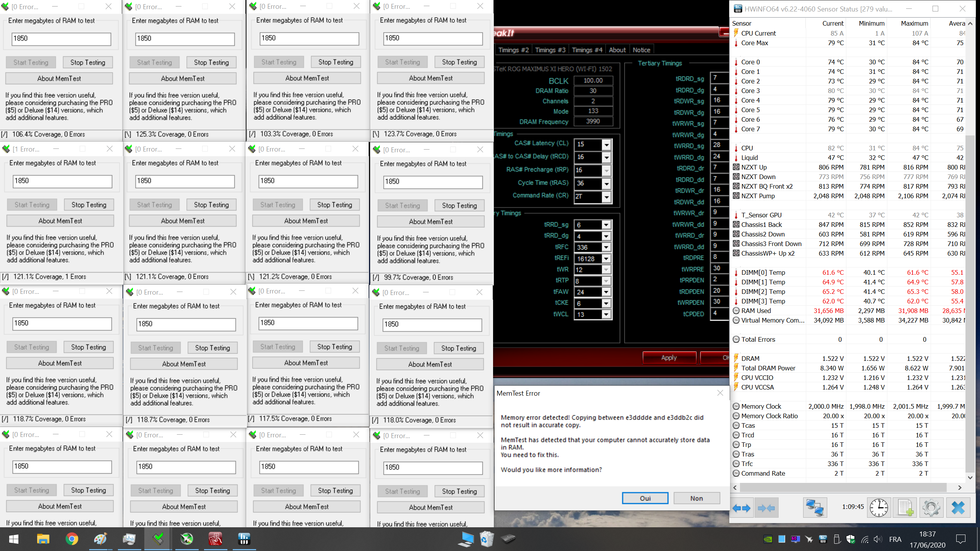The width and height of the screenshot is (980, 551).
Task: Click the Windows Security shield tray icon
Action: pyautogui.click(x=851, y=540)
